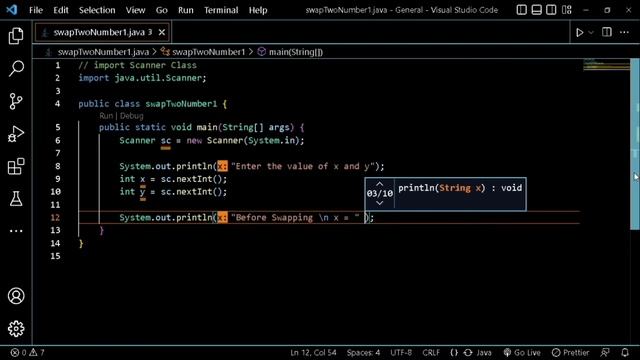Select language mode Java

click(x=484, y=353)
